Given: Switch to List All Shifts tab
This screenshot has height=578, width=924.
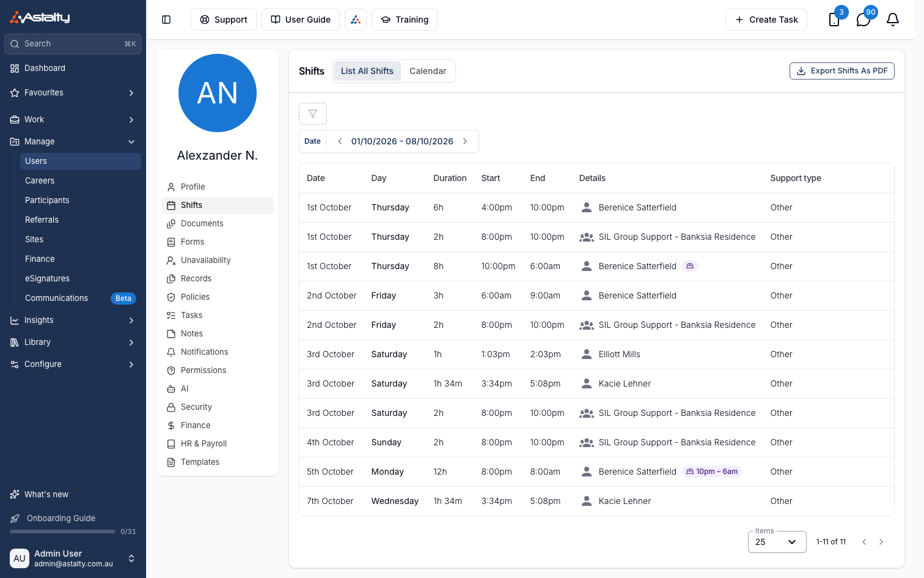Looking at the screenshot, I should [367, 71].
